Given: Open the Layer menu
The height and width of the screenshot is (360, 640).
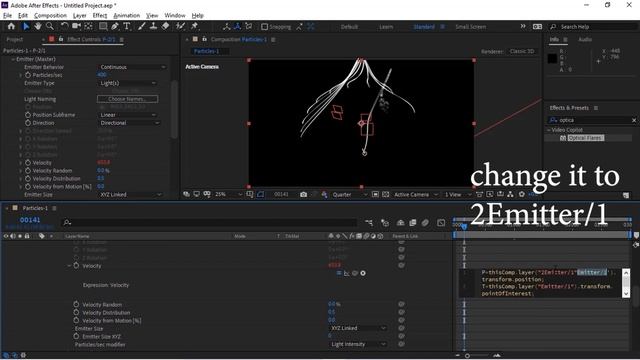Looking at the screenshot, I should 80,16.
